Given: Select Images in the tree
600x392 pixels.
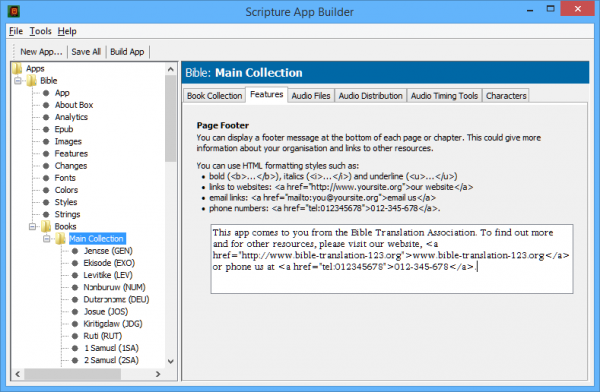Looking at the screenshot, I should pos(68,142).
